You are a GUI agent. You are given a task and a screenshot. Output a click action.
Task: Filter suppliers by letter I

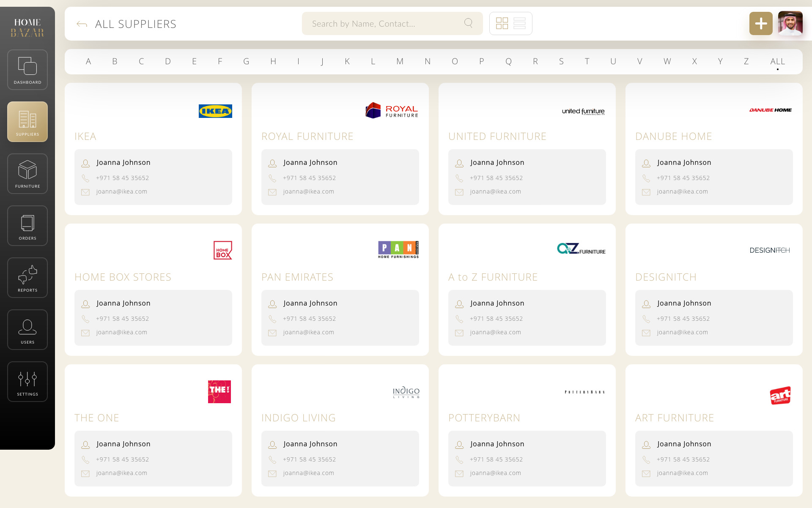(x=298, y=61)
